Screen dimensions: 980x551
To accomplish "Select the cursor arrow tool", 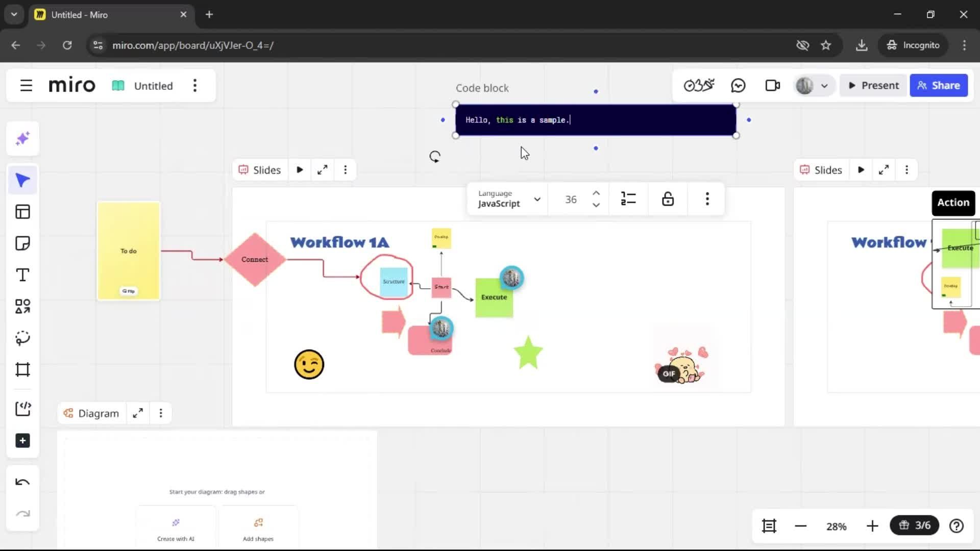I will [22, 180].
